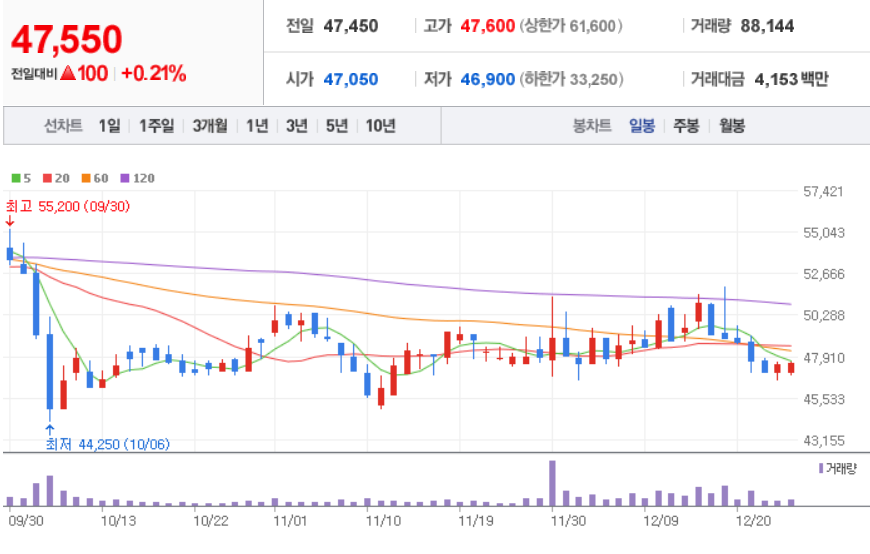Click the 최고 55,200 (09/30) marker label

pyautogui.click(x=68, y=207)
